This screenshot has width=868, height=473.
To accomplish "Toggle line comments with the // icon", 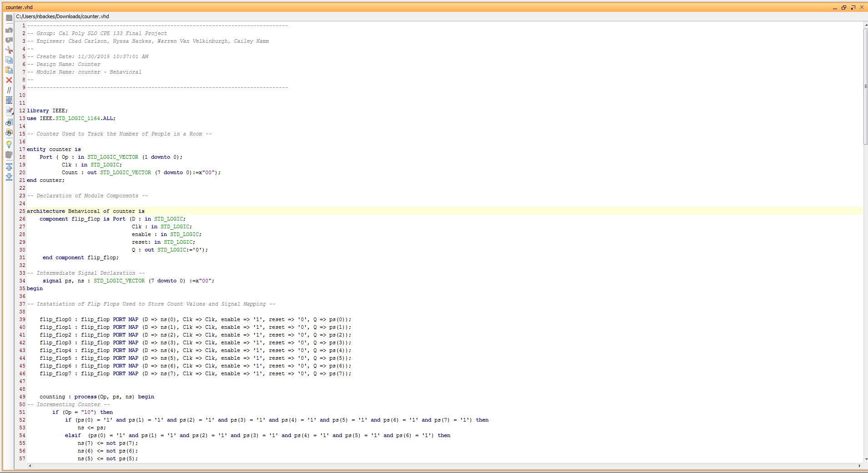I will tap(9, 90).
